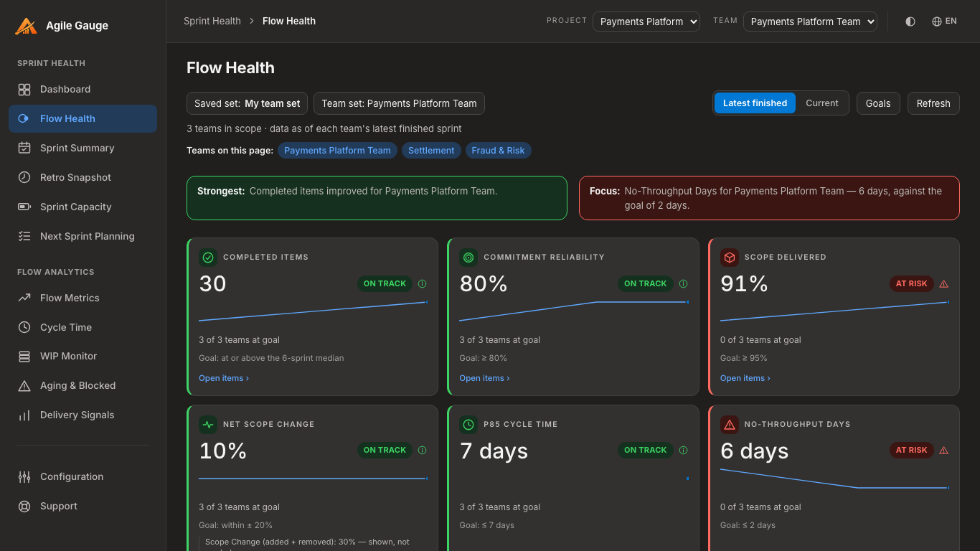The width and height of the screenshot is (980, 551).
Task: Click the Net Scope Change pulse icon
Action: 208,424
